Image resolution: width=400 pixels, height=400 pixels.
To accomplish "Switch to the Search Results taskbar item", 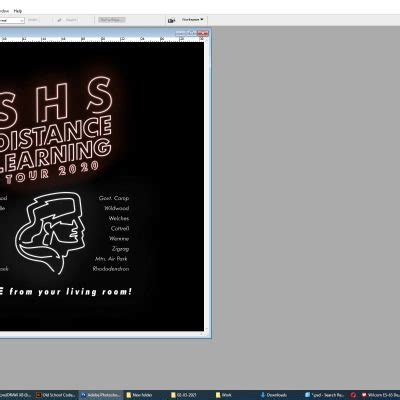I will (x=324, y=395).
